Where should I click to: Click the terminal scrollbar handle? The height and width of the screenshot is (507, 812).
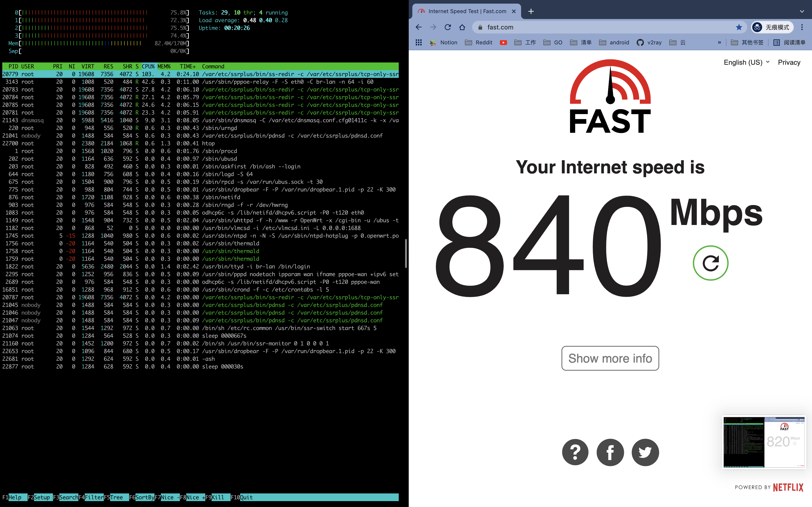(406, 253)
